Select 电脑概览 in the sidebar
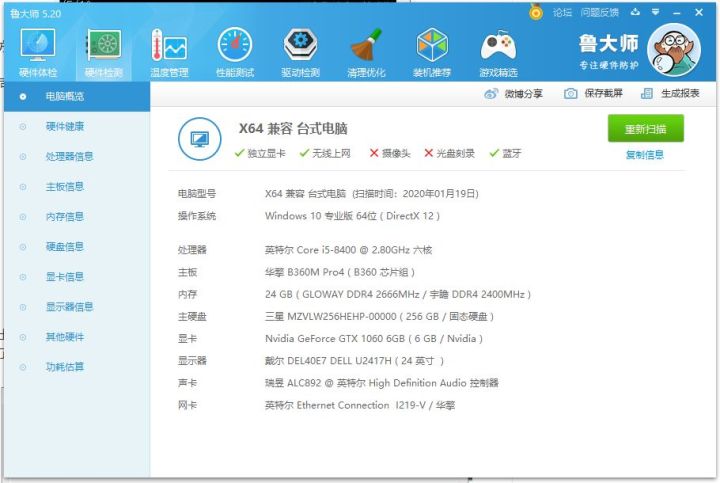This screenshot has width=720, height=483. coord(77,96)
